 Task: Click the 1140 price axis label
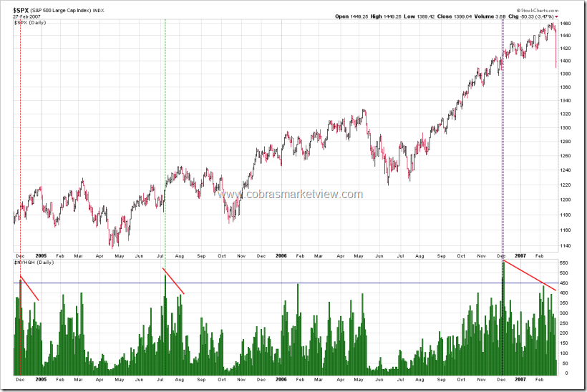[x=566, y=246]
